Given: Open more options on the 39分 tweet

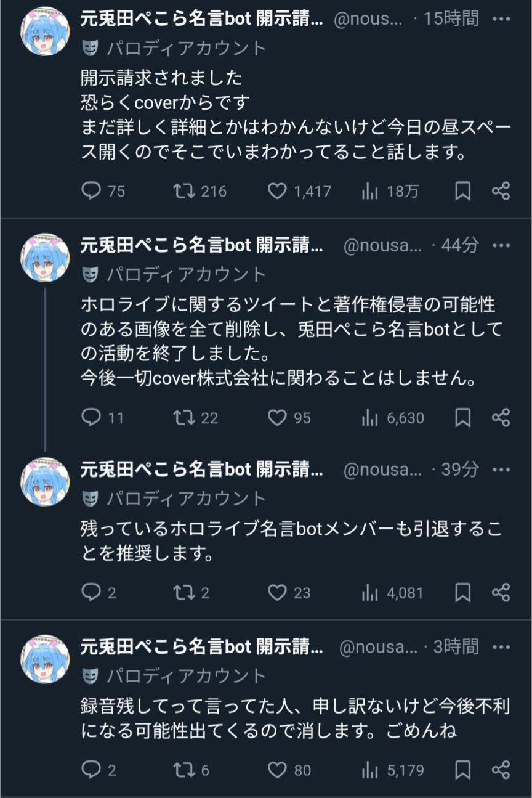Looking at the screenshot, I should pos(502,470).
